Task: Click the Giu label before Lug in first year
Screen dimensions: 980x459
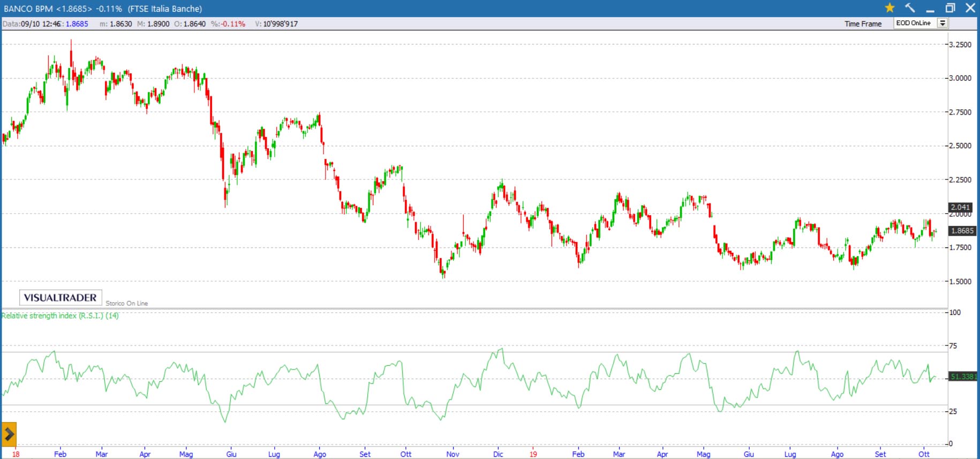Action: pos(231,454)
